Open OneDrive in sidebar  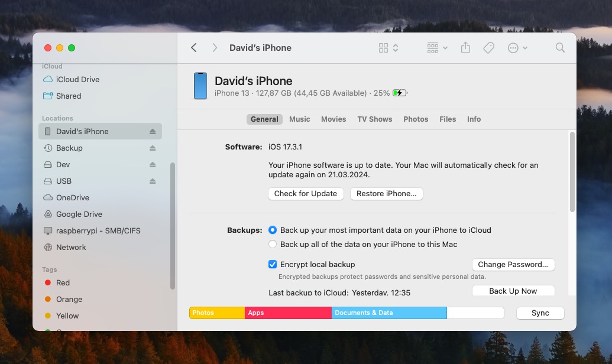100,197
